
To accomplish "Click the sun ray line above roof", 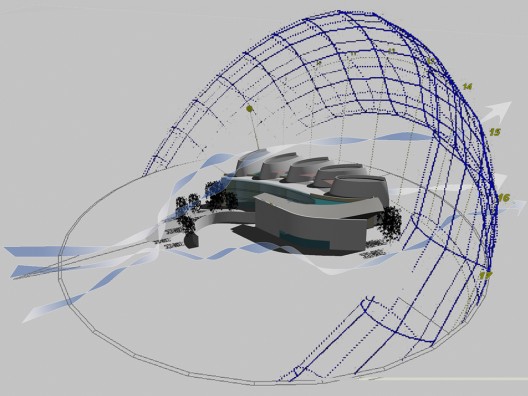I will pos(254,130).
